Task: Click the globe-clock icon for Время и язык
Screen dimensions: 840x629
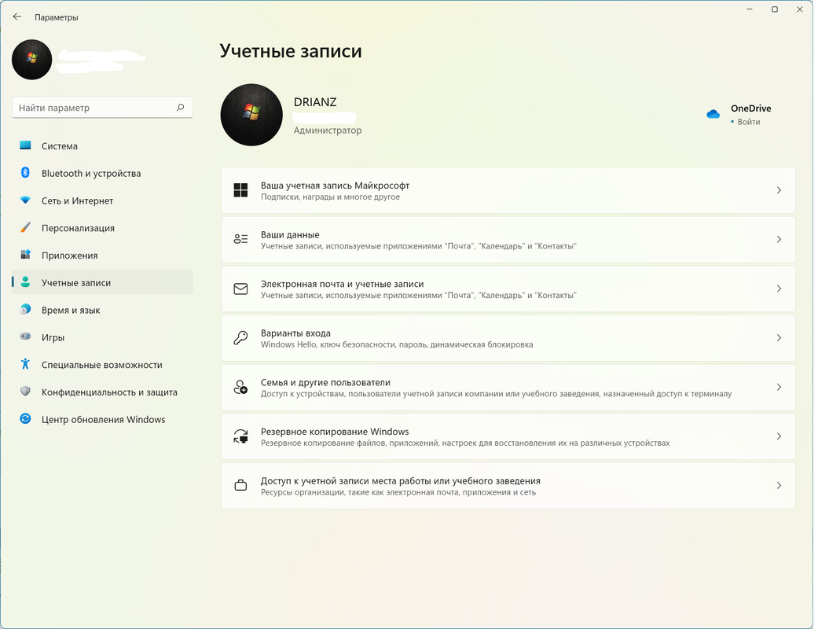Action: coord(25,310)
